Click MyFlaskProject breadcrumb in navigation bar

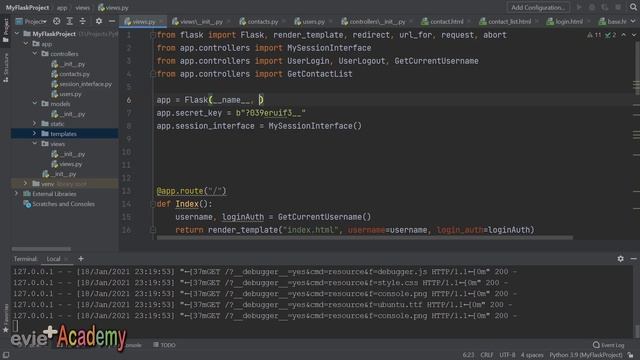click(27, 7)
